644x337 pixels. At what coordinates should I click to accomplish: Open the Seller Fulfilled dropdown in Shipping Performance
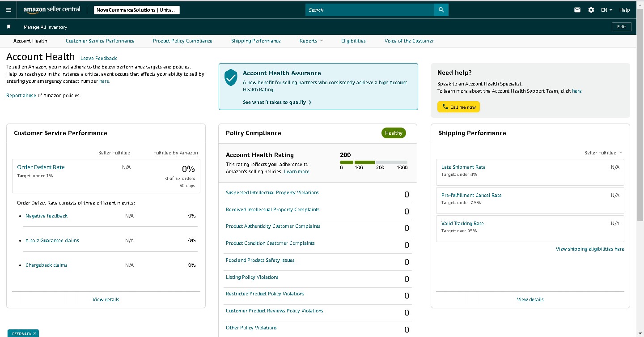click(x=603, y=153)
